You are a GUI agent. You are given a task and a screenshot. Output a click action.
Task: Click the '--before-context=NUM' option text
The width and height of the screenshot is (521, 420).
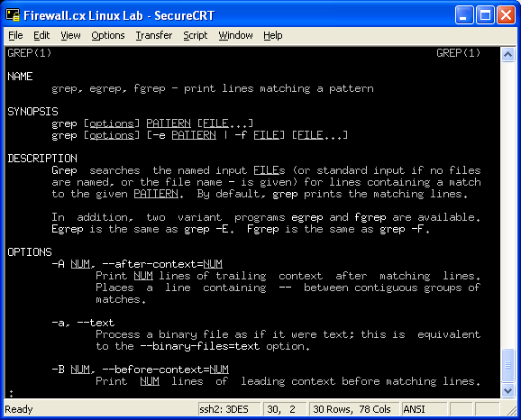coord(166,370)
